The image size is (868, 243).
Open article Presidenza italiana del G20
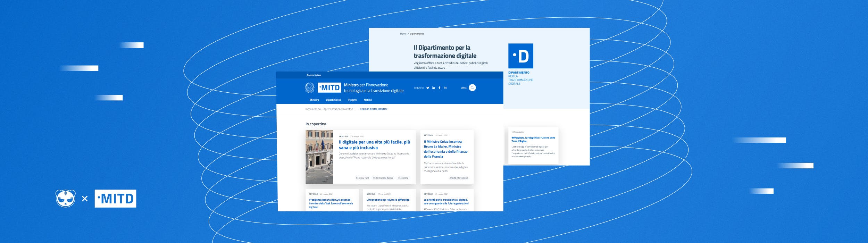(331, 203)
